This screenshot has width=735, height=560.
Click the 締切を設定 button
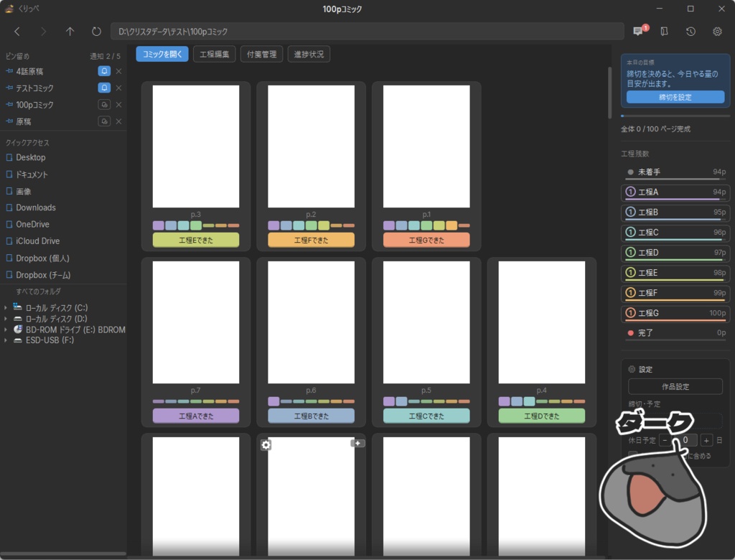(675, 97)
